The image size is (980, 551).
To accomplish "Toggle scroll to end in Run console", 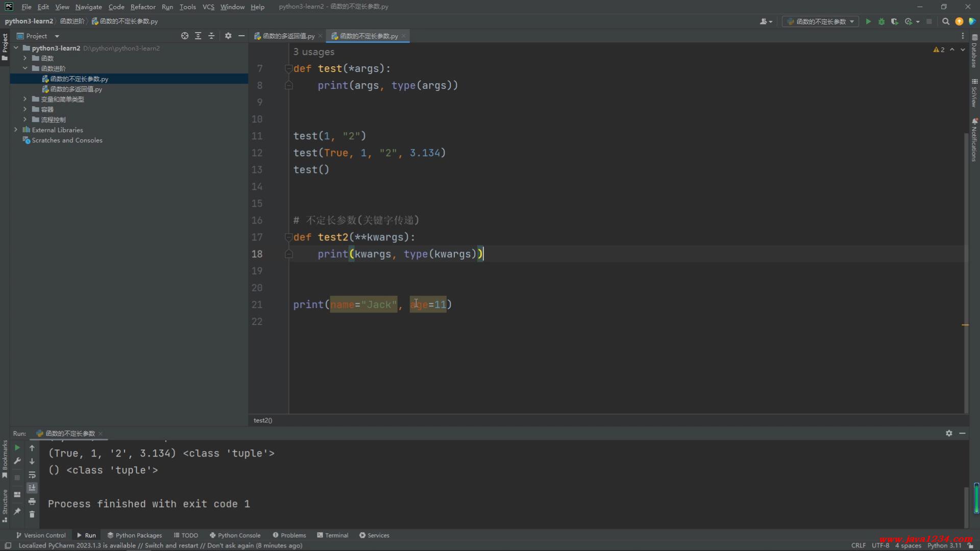I will click(32, 488).
